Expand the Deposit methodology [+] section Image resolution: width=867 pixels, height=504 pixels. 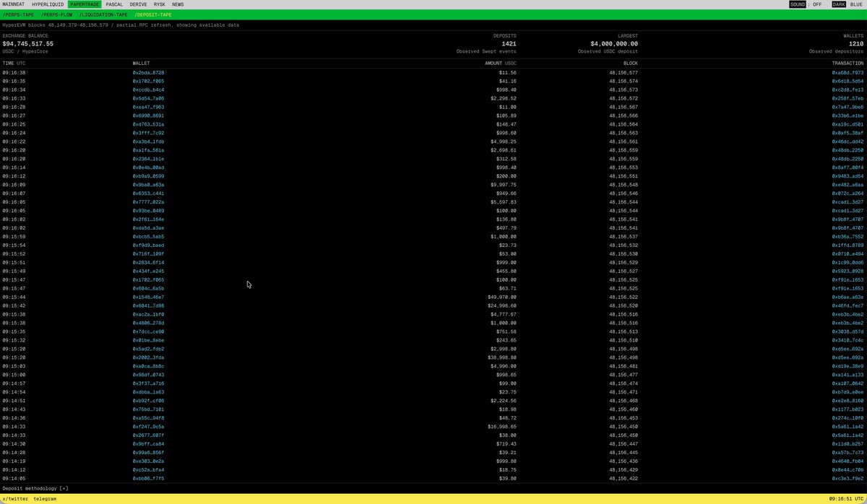click(35, 488)
